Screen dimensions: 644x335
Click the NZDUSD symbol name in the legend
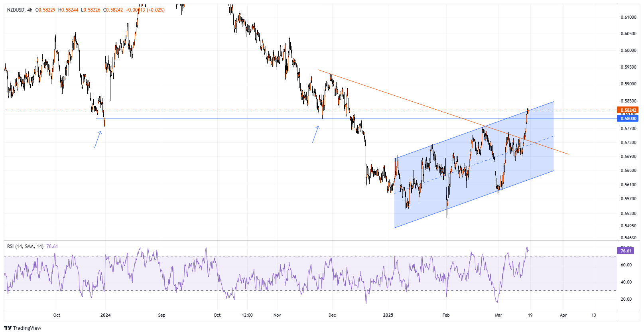point(16,10)
